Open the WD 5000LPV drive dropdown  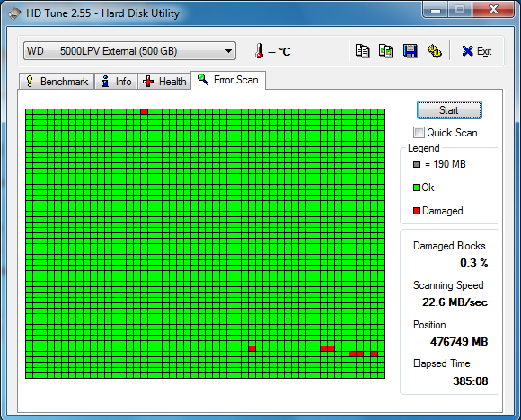[129, 51]
